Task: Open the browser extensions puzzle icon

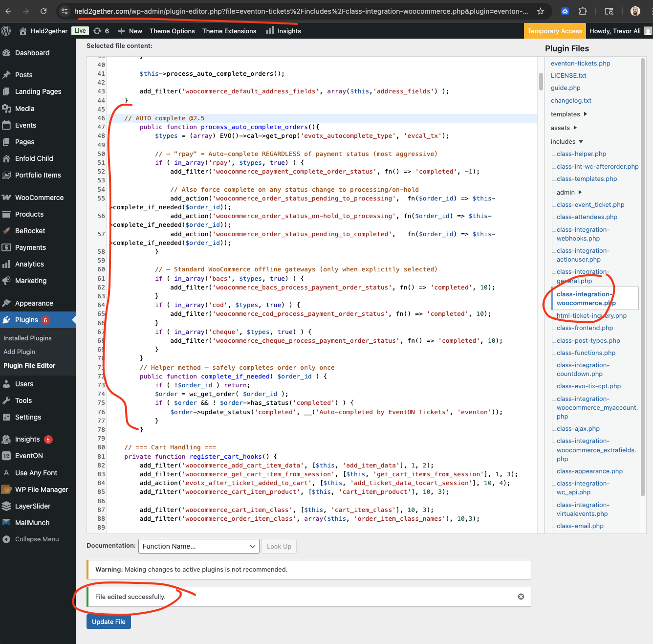Action: click(583, 11)
